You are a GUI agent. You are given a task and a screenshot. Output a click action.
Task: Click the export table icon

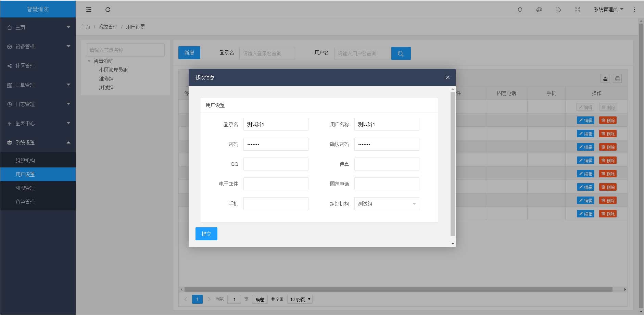(605, 79)
